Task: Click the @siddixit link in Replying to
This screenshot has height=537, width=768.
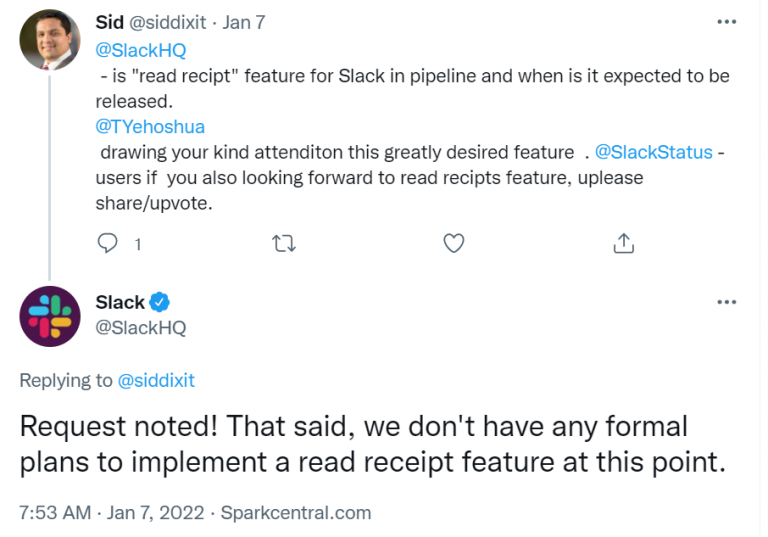Action: pos(157,380)
